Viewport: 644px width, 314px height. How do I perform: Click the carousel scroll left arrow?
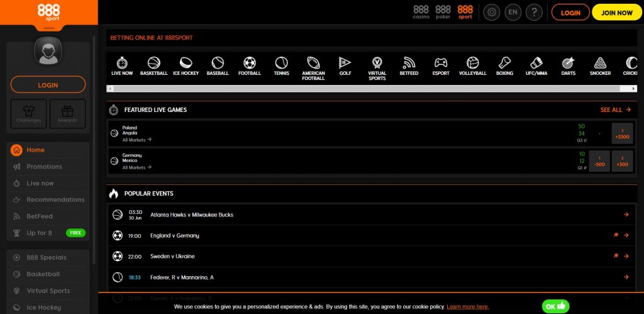pyautogui.click(x=109, y=88)
